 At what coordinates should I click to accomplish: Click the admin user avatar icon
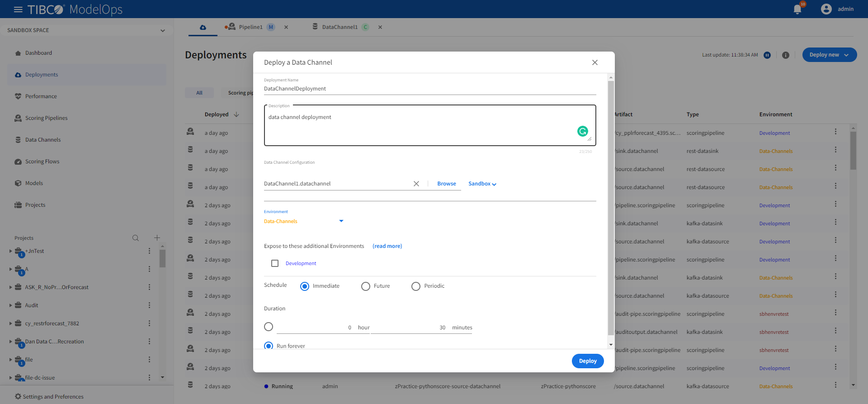pyautogui.click(x=826, y=9)
